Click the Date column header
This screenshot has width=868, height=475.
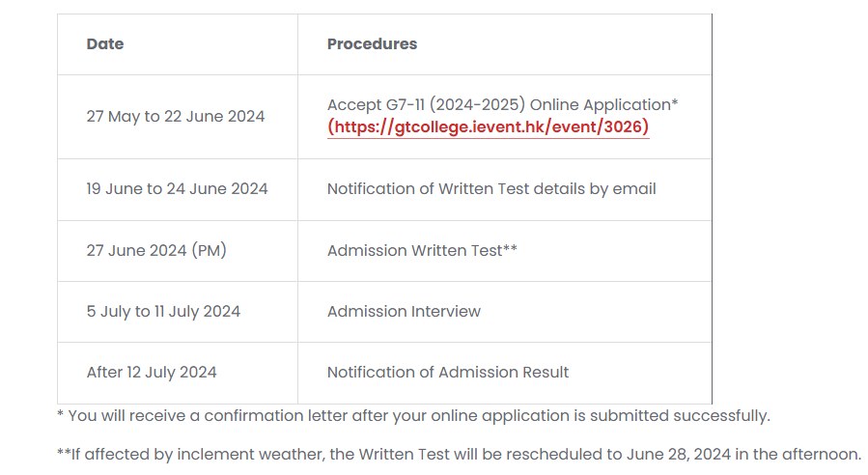click(105, 43)
